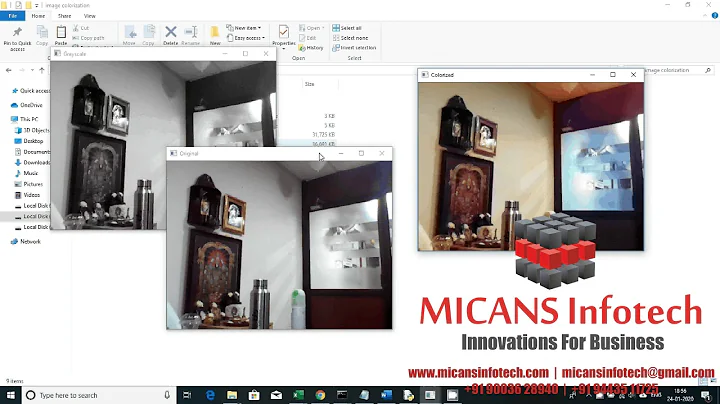This screenshot has width=720, height=404.
Task: Select This PC in navigation pane
Action: (x=24, y=119)
